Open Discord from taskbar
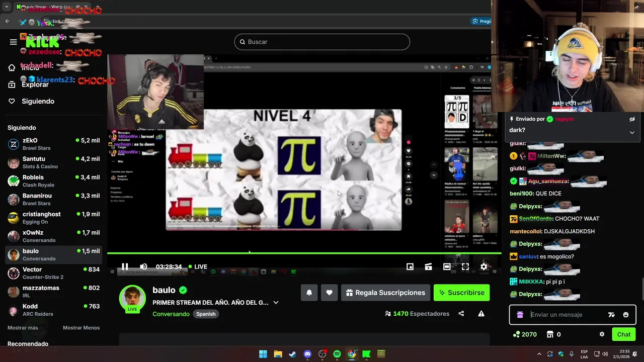644x362 pixels. click(307, 354)
